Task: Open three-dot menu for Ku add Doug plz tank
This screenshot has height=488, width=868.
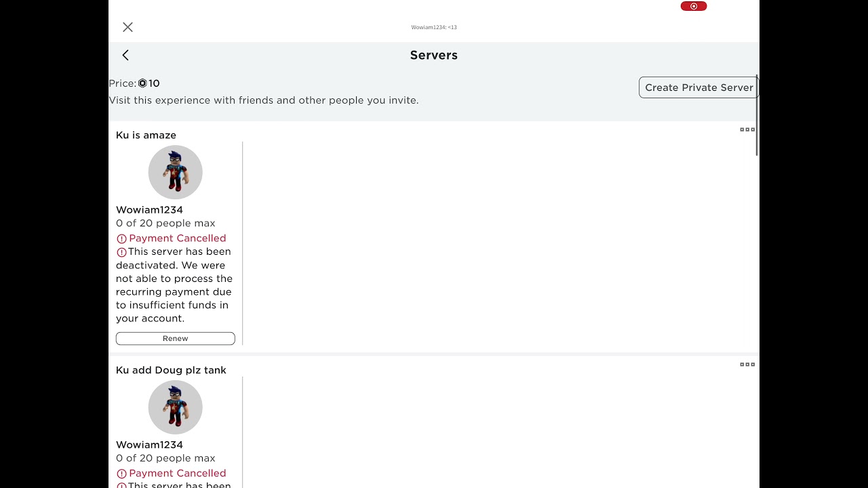Action: click(x=747, y=365)
